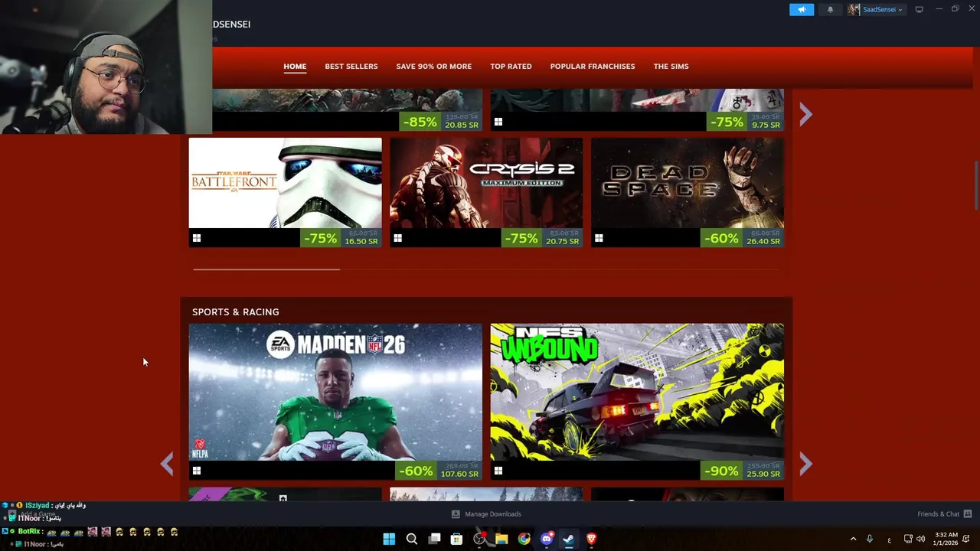Open the Crysis 2 Maximum Edition card
The height and width of the screenshot is (551, 980).
coord(486,192)
